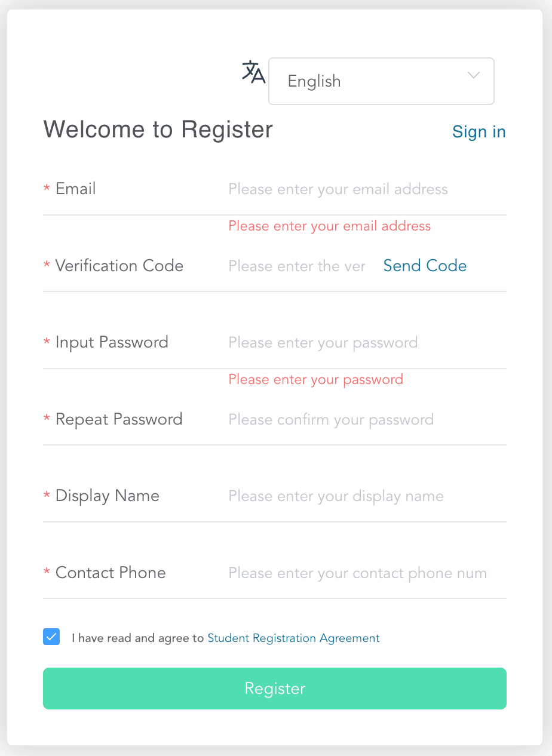552x756 pixels.
Task: Open the English language dropdown
Action: (381, 81)
